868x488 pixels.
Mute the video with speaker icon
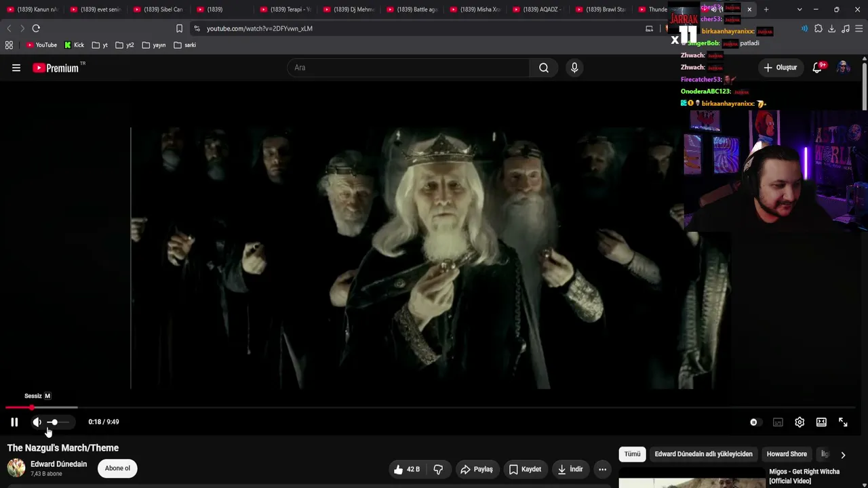(37, 422)
